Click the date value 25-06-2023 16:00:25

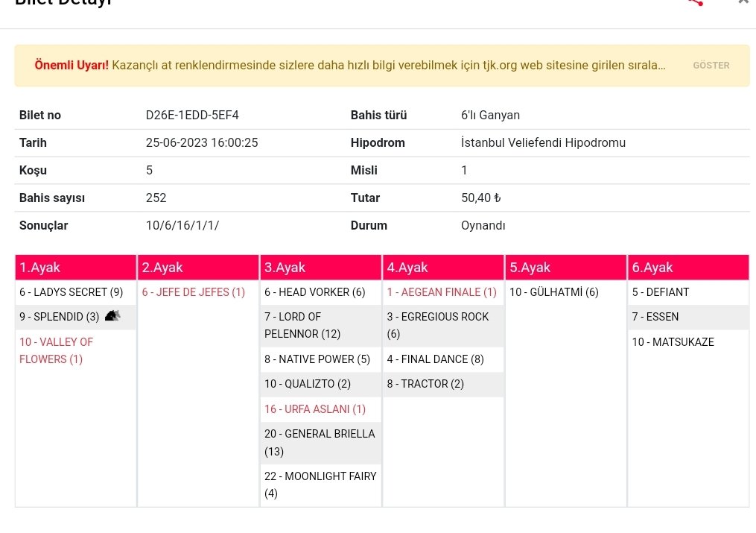(x=202, y=143)
